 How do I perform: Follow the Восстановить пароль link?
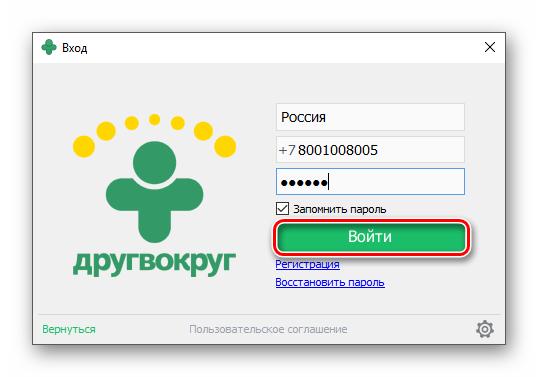point(330,283)
